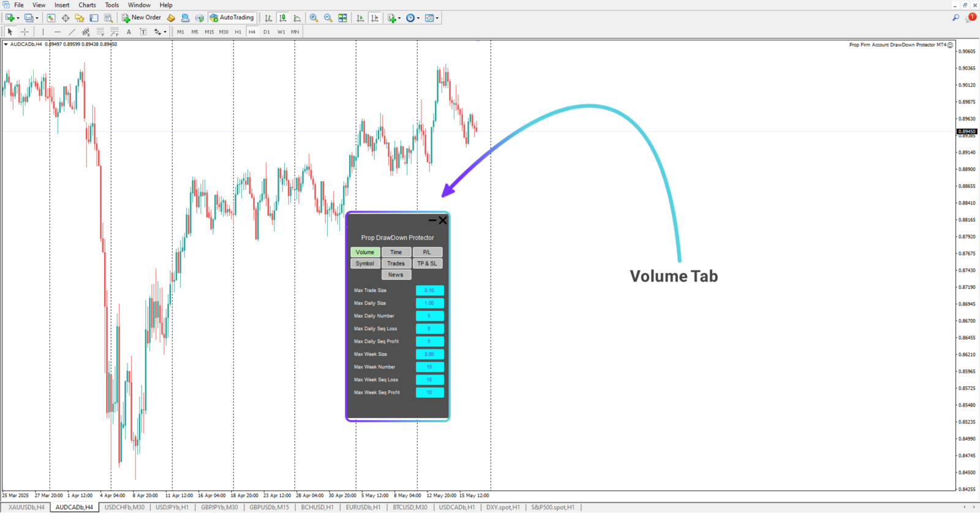Open the TP & SL panel button
980x513 pixels.
pyautogui.click(x=427, y=264)
